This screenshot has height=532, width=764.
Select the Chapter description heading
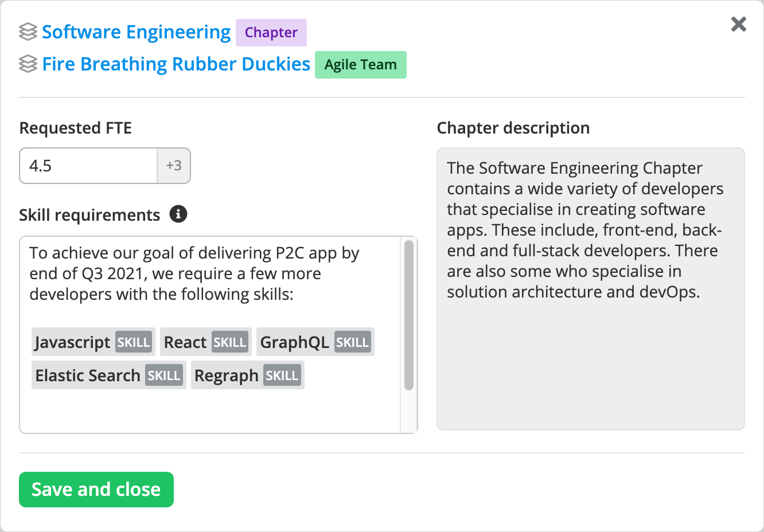(513, 128)
